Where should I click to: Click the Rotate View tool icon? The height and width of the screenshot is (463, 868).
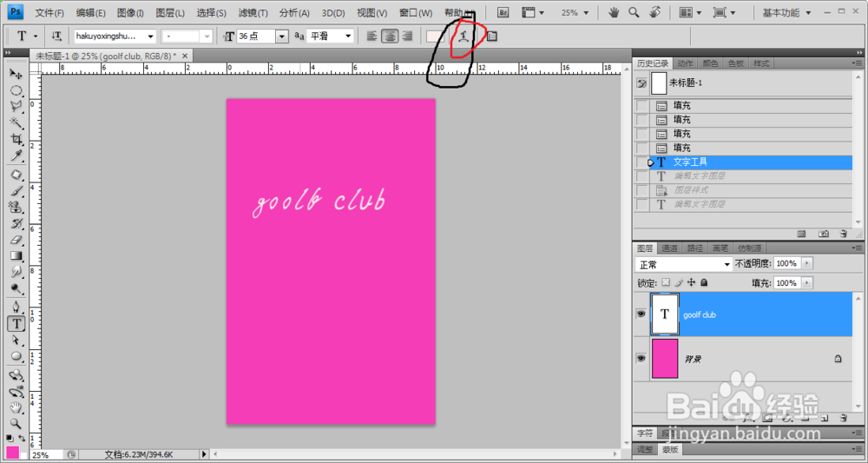pyautogui.click(x=654, y=12)
